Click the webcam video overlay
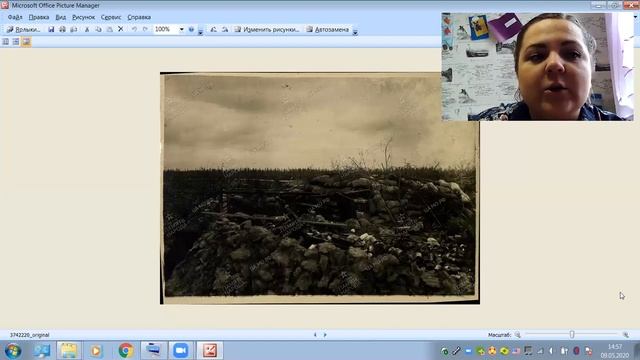The width and height of the screenshot is (640, 360). [538, 67]
